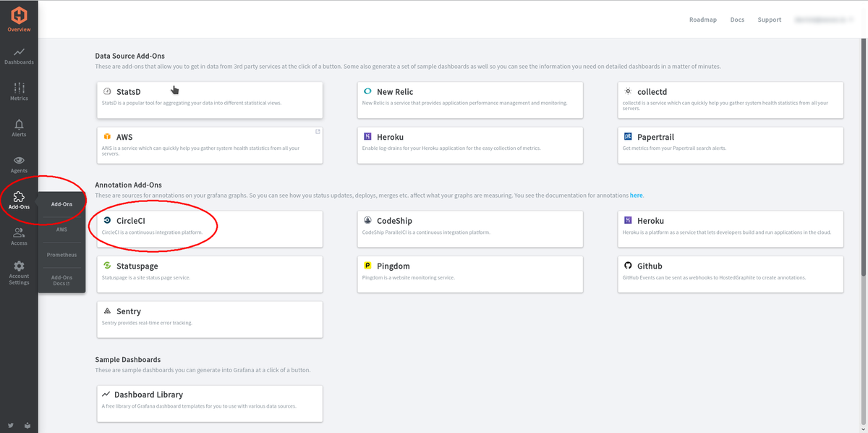Open Heroku log-drains data source card
The image size is (868, 433).
click(470, 144)
